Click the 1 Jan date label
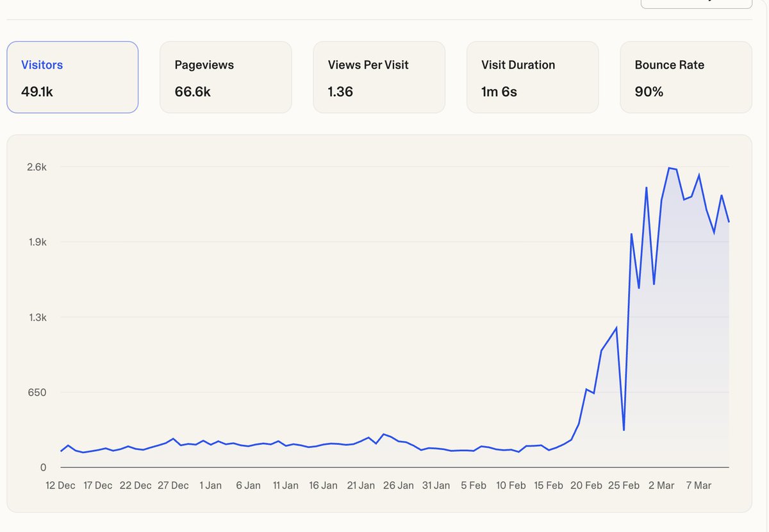The width and height of the screenshot is (769, 532). [x=210, y=485]
